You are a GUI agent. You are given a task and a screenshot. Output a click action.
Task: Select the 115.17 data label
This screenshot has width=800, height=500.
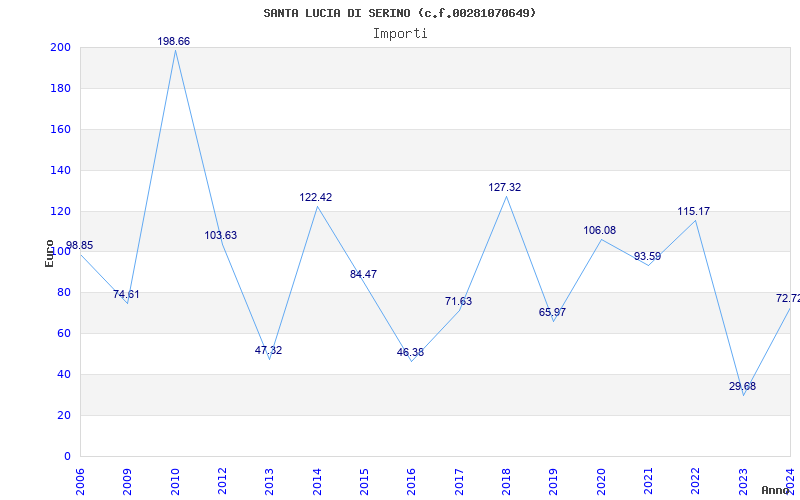tap(693, 211)
